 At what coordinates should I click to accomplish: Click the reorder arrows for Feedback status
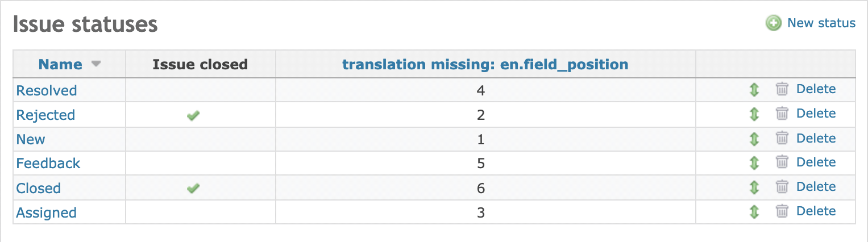coord(754,163)
